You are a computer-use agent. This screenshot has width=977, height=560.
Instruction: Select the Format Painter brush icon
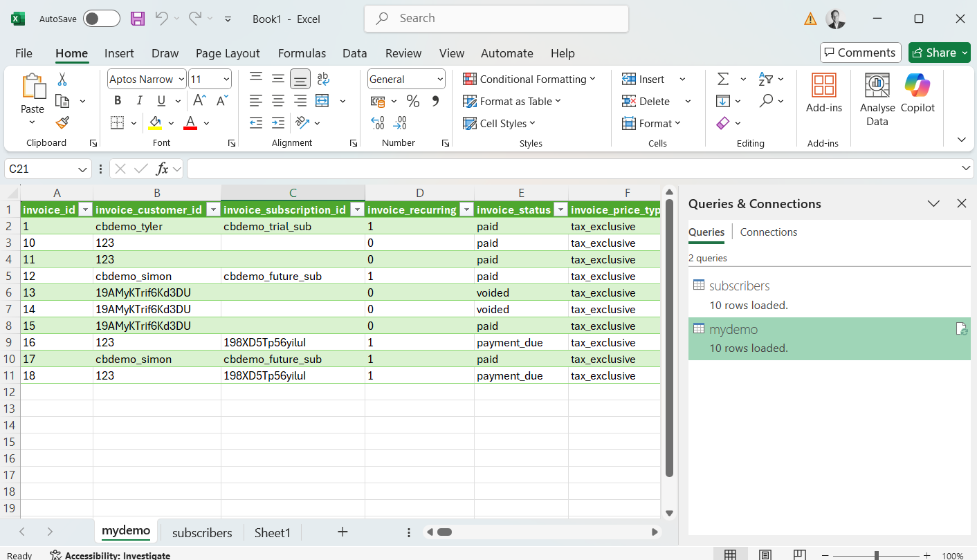62,123
